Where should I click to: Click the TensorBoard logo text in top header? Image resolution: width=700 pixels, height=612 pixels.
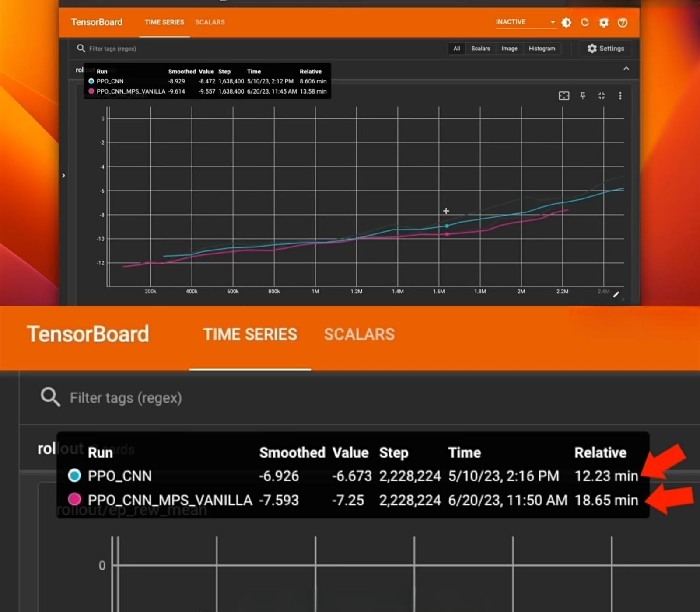point(97,22)
